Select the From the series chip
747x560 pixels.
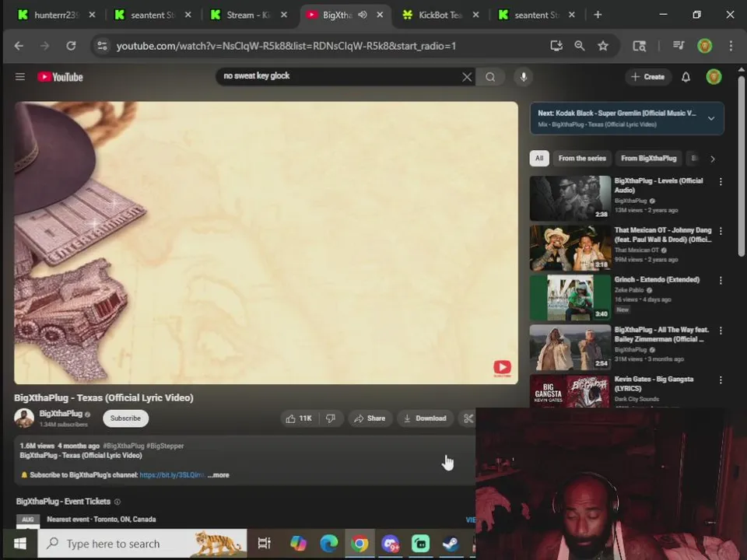582,158
